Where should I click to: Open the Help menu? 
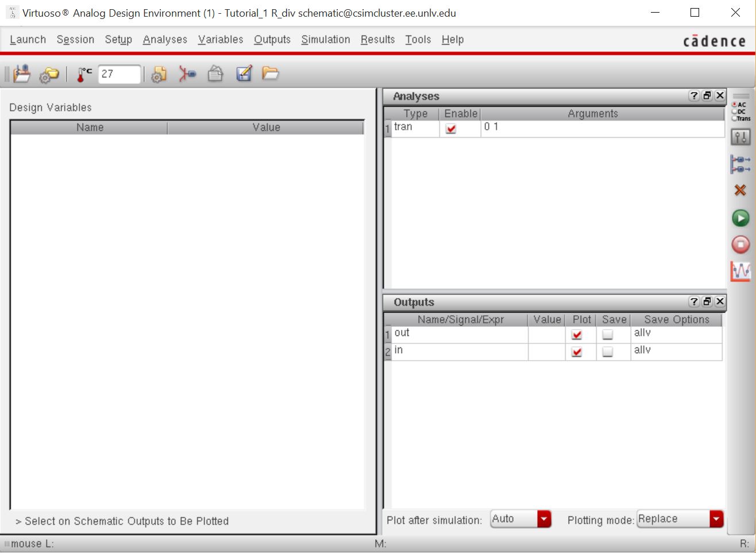(453, 40)
